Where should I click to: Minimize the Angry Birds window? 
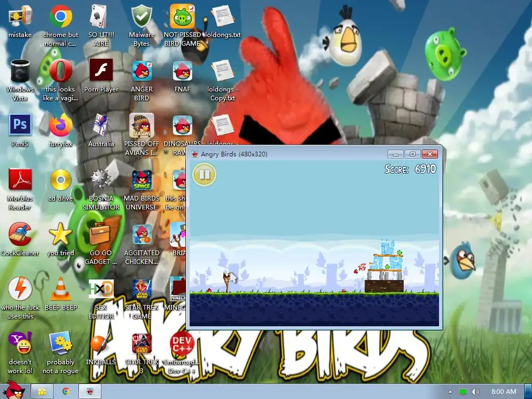[x=395, y=154]
